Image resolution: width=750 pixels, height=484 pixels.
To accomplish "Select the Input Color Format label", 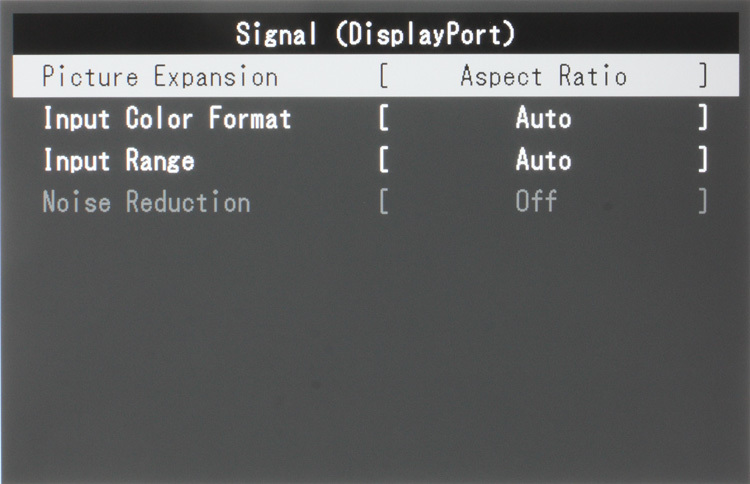I will (x=167, y=119).
